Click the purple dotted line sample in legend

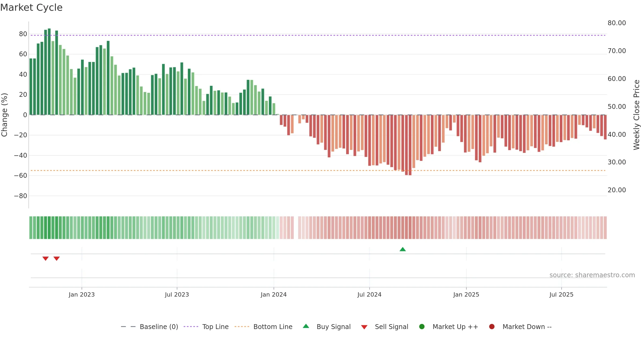click(191, 327)
